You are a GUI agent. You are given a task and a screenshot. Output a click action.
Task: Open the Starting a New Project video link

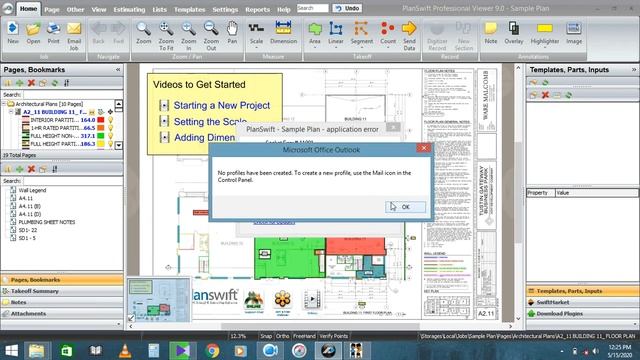(222, 105)
